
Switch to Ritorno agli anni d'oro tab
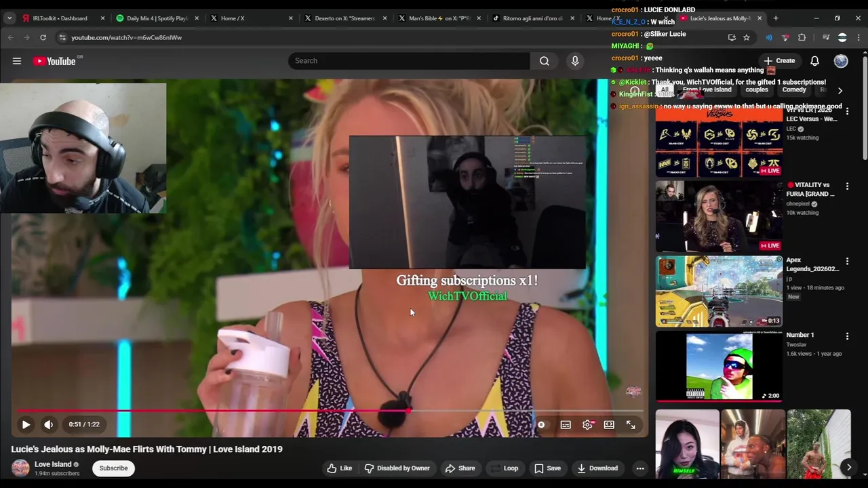point(533,18)
